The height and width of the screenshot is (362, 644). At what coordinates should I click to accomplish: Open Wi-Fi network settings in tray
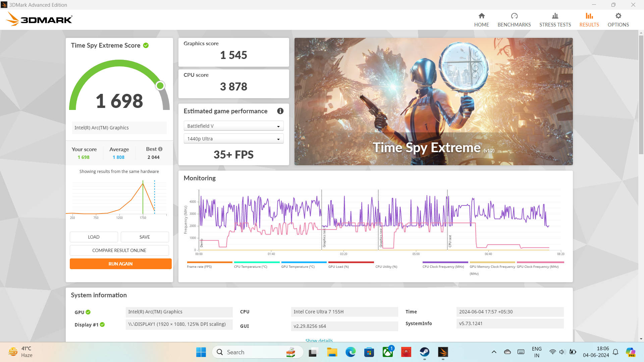552,352
